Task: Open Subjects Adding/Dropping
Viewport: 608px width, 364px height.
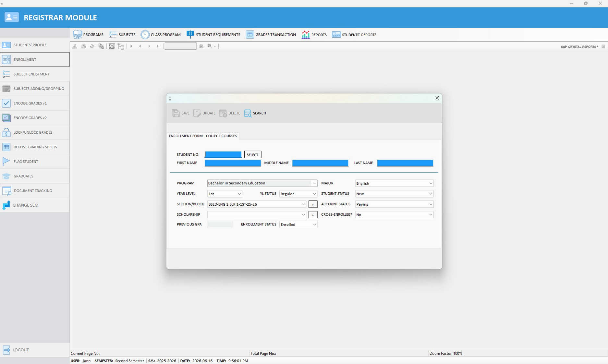Action: pos(35,89)
